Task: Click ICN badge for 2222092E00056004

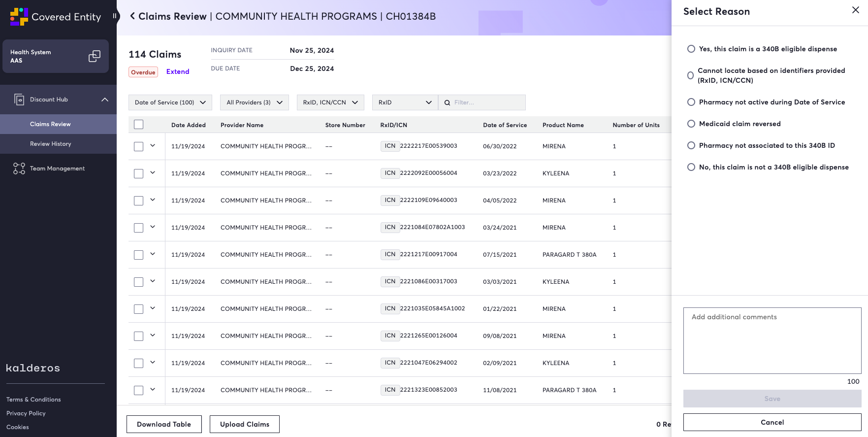Action: coord(390,173)
